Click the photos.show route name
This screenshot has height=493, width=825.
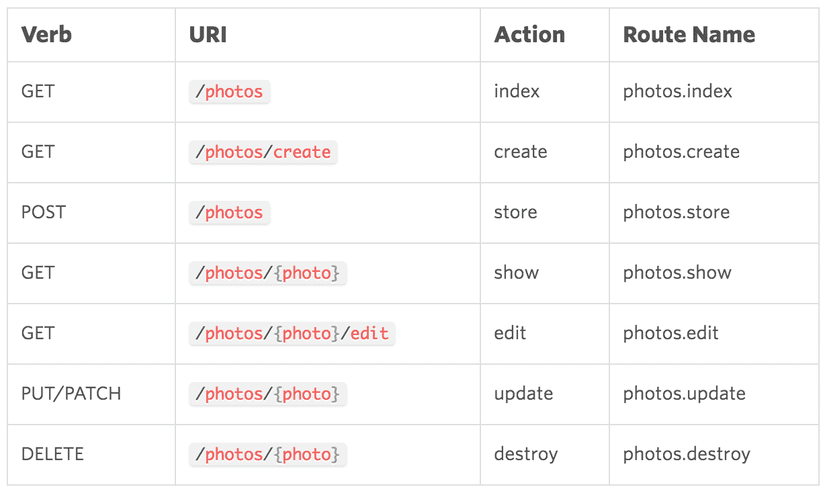(677, 273)
